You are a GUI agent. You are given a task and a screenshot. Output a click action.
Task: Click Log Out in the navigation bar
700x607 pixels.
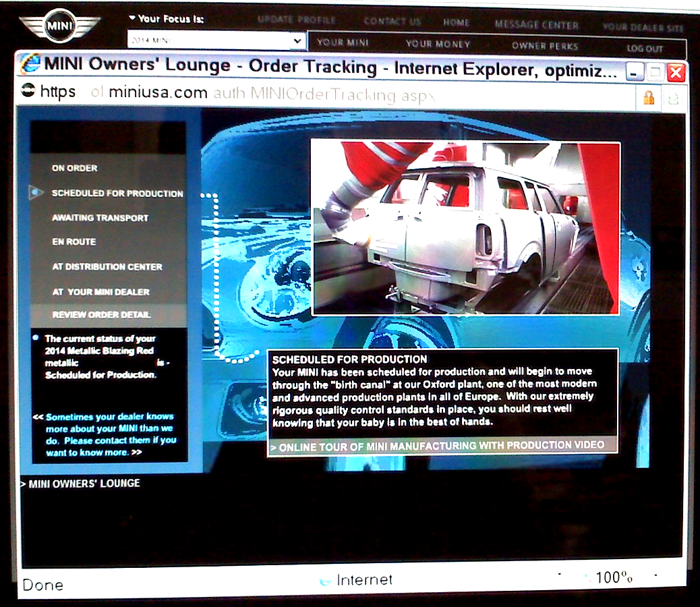(645, 48)
